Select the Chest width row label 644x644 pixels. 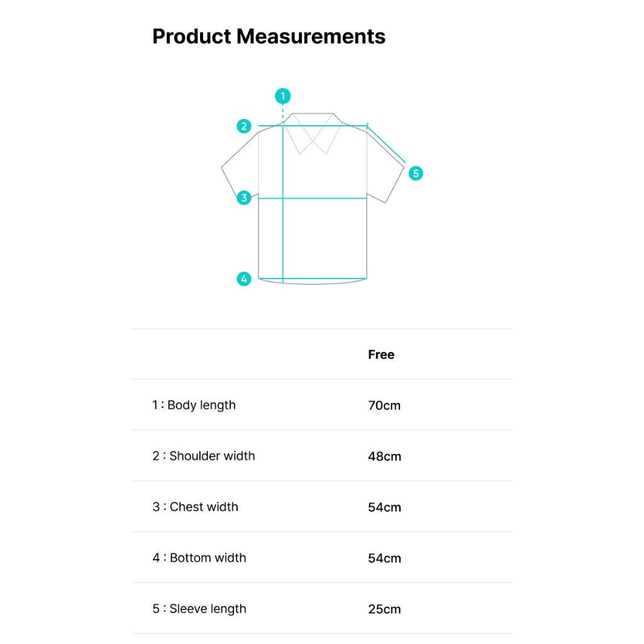point(195,508)
